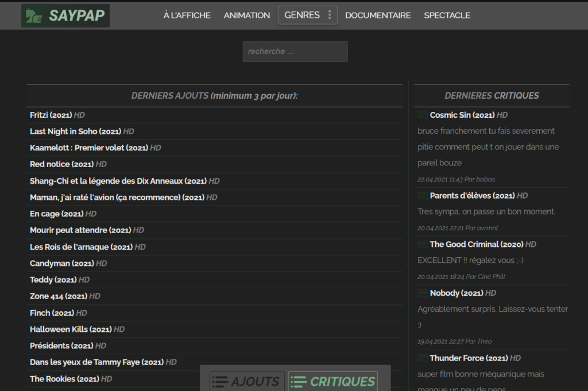Click the DERNIERES CRITIQUES header
This screenshot has width=588, height=391.
click(492, 96)
